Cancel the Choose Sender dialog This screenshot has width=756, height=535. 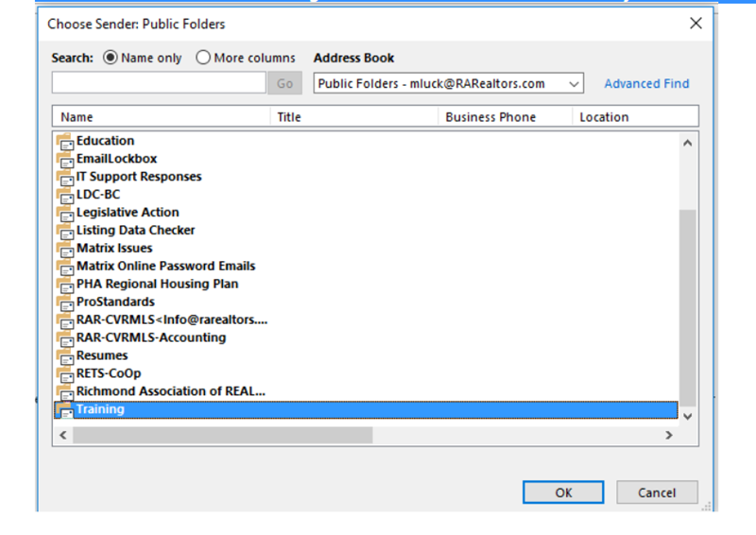[x=657, y=492]
